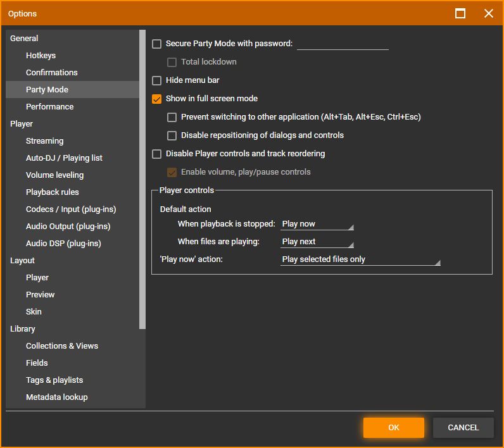This screenshot has height=448, width=504.
Task: Select Audio Output (plug-ins) section
Action: (68, 227)
